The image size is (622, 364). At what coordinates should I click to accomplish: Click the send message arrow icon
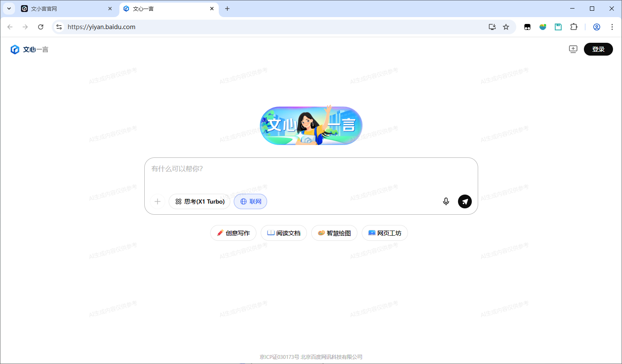click(464, 201)
